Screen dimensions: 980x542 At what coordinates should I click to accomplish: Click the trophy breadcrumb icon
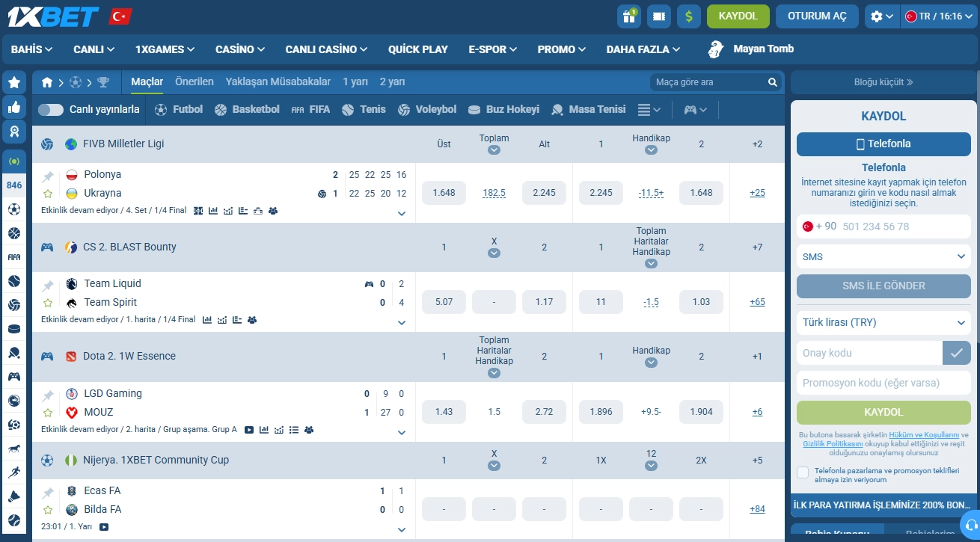click(x=103, y=82)
